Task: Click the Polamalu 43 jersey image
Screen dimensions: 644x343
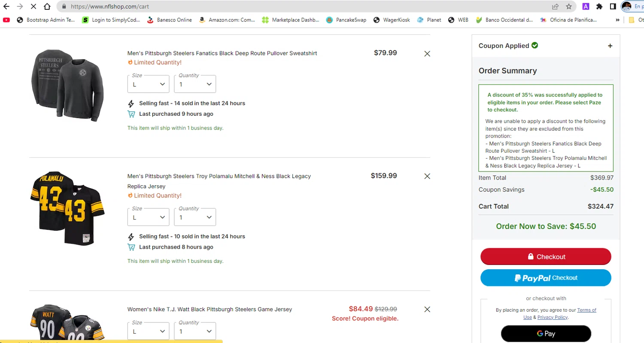Action: point(67,208)
